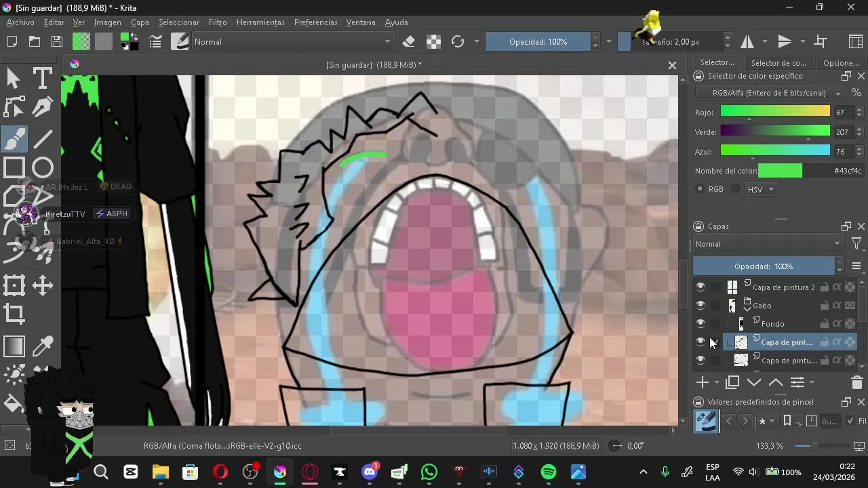Select the Edit Shapes tool

point(14,108)
